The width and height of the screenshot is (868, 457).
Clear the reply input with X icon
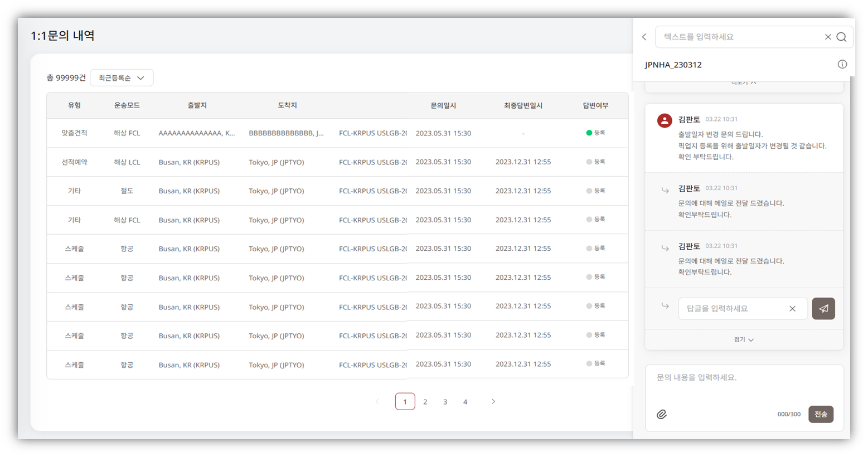click(792, 309)
